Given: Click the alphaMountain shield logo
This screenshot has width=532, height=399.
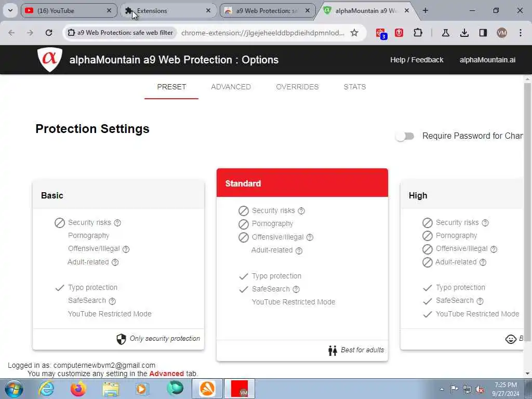Looking at the screenshot, I should click(x=50, y=60).
